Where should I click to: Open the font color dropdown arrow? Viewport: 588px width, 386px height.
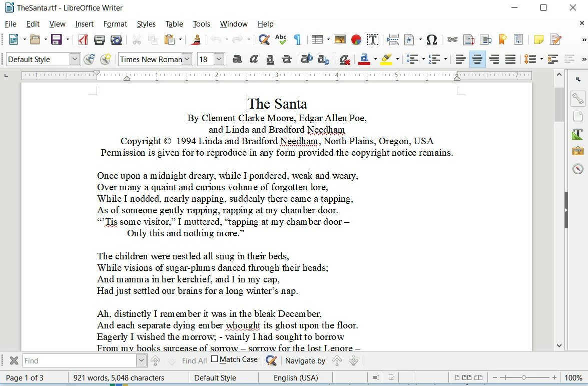[375, 59]
